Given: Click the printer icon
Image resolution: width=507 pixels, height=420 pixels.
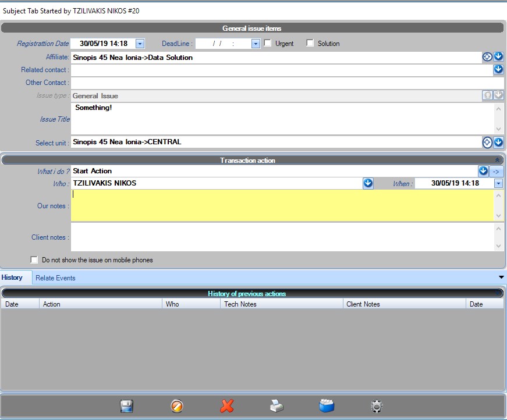Looking at the screenshot, I should click(276, 406).
